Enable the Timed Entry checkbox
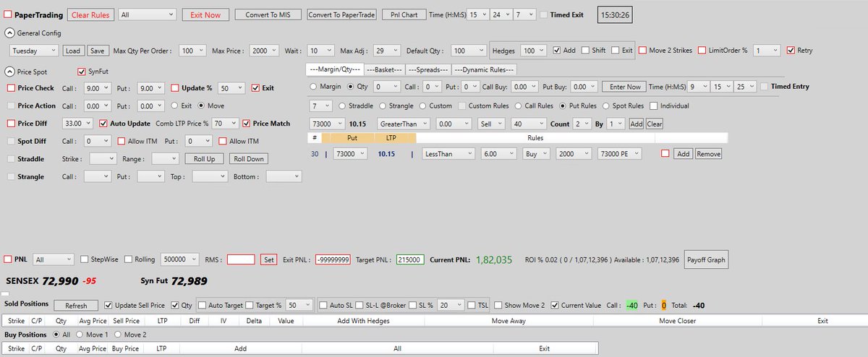 point(765,87)
